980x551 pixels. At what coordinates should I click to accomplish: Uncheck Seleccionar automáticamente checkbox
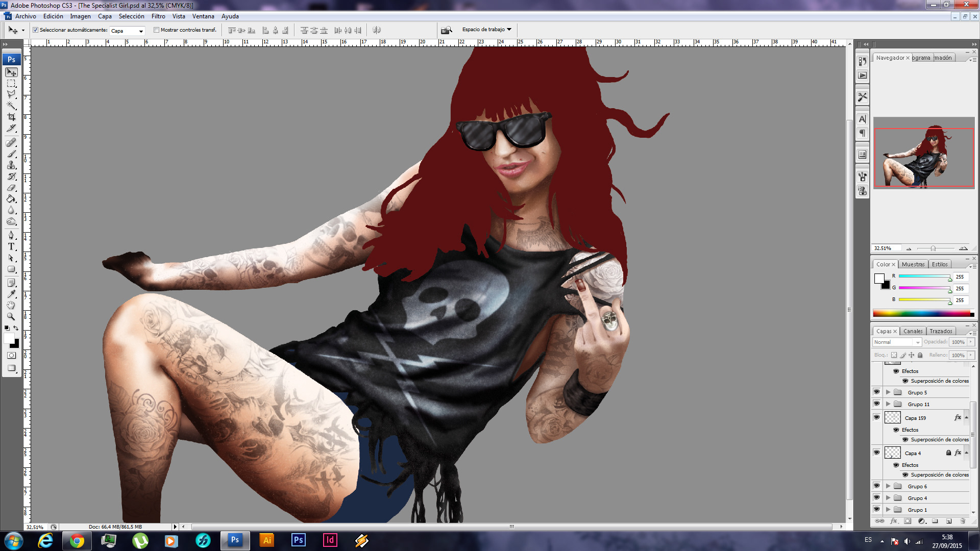point(36,30)
